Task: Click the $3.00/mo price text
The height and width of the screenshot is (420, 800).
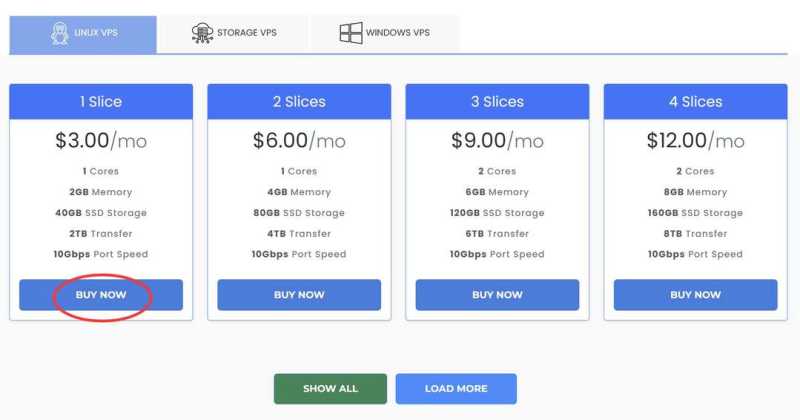Action: tap(101, 141)
